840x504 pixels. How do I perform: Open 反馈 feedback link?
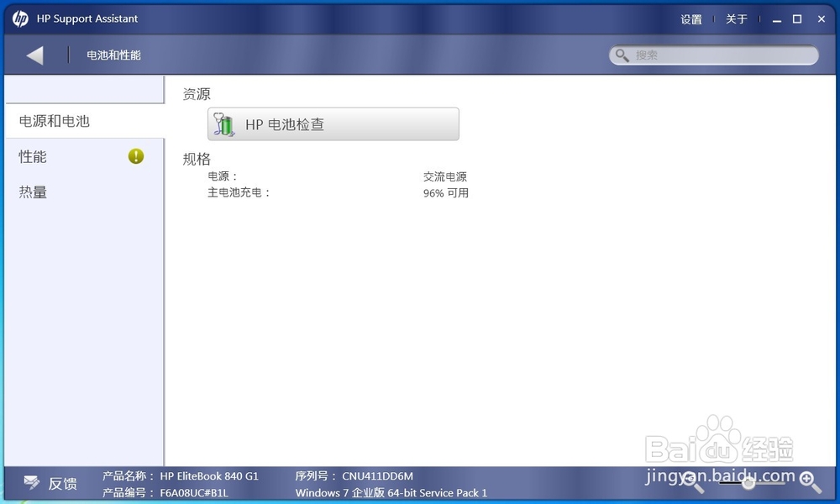(63, 484)
